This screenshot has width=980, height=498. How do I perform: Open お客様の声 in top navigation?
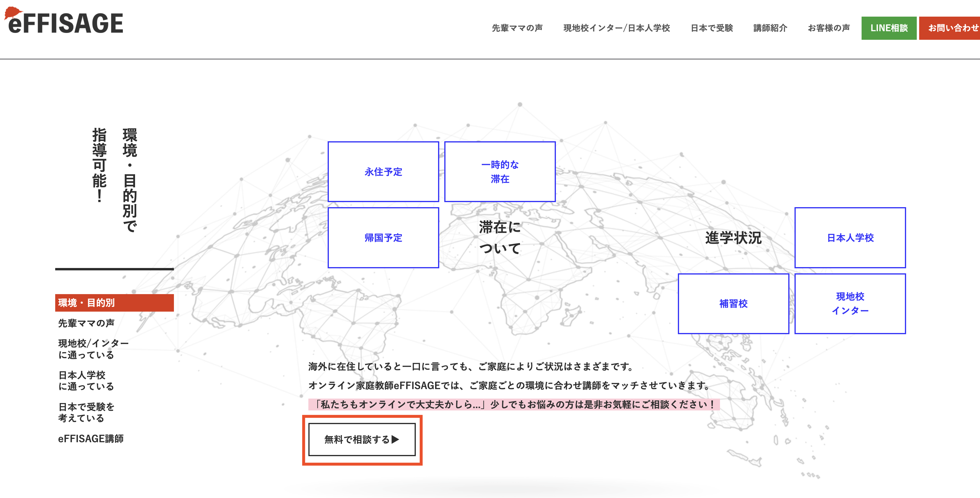click(x=829, y=28)
